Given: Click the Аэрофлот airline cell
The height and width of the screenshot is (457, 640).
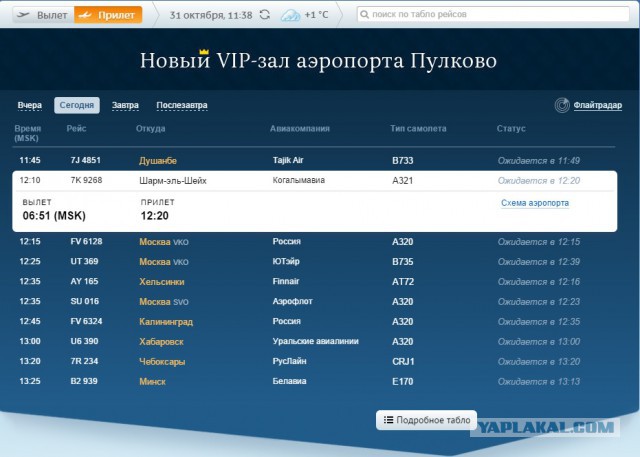Looking at the screenshot, I should [x=293, y=302].
